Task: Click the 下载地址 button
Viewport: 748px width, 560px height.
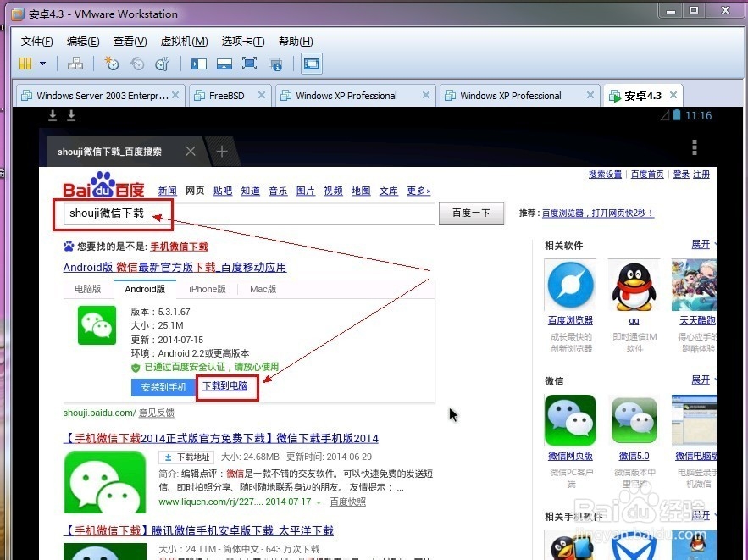Action: pos(186,457)
